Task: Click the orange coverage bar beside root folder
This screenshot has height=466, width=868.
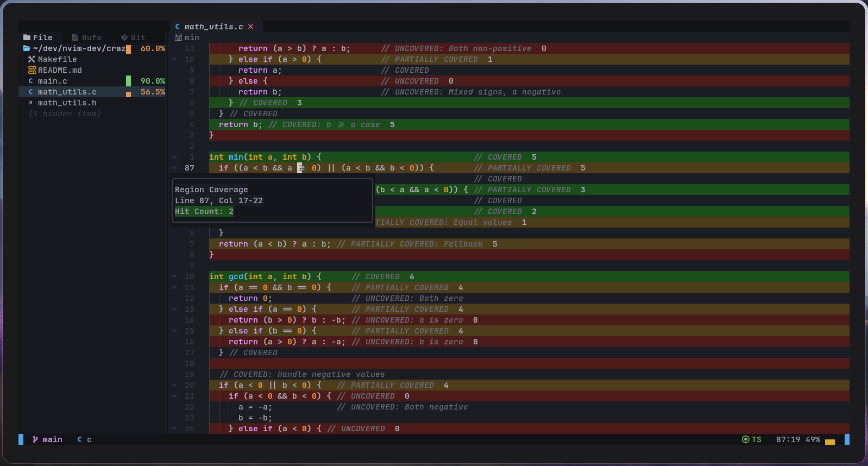Action: pos(128,49)
